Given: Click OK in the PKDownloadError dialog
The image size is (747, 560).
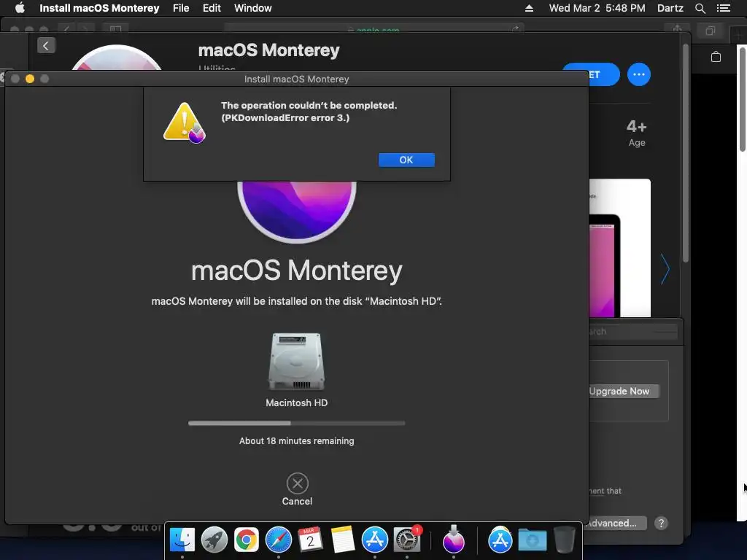Looking at the screenshot, I should tap(406, 160).
